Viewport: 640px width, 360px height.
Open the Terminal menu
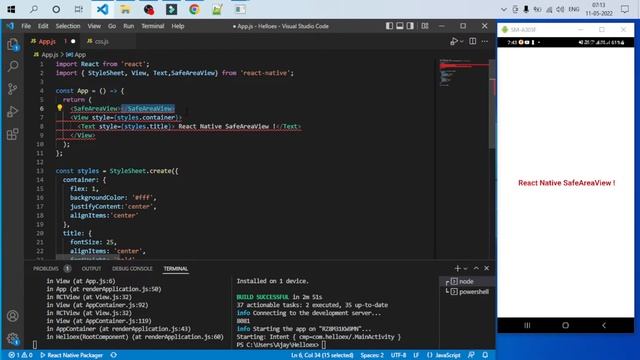(x=153, y=26)
